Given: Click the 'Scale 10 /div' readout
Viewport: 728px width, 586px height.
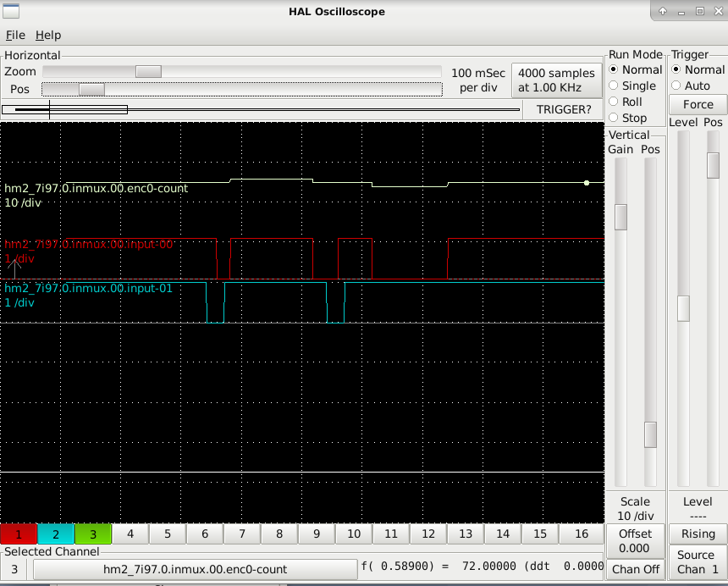Looking at the screenshot, I should coord(635,509).
